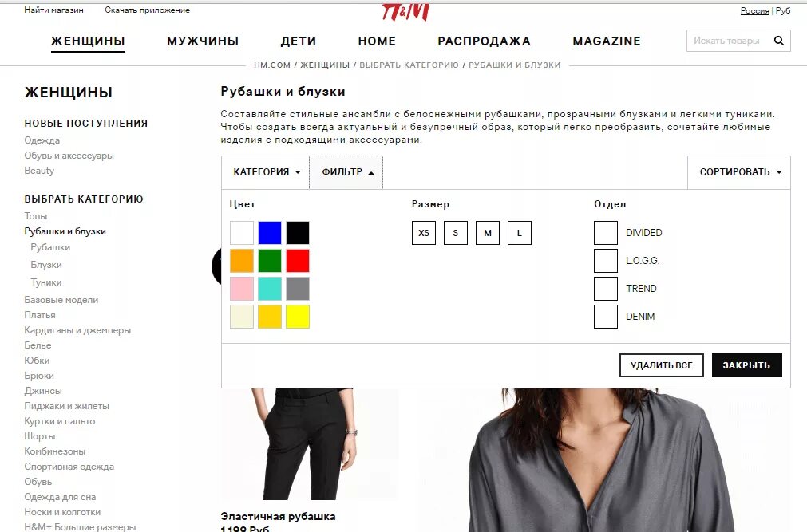Select the L size box
The width and height of the screenshot is (807, 532).
(520, 233)
